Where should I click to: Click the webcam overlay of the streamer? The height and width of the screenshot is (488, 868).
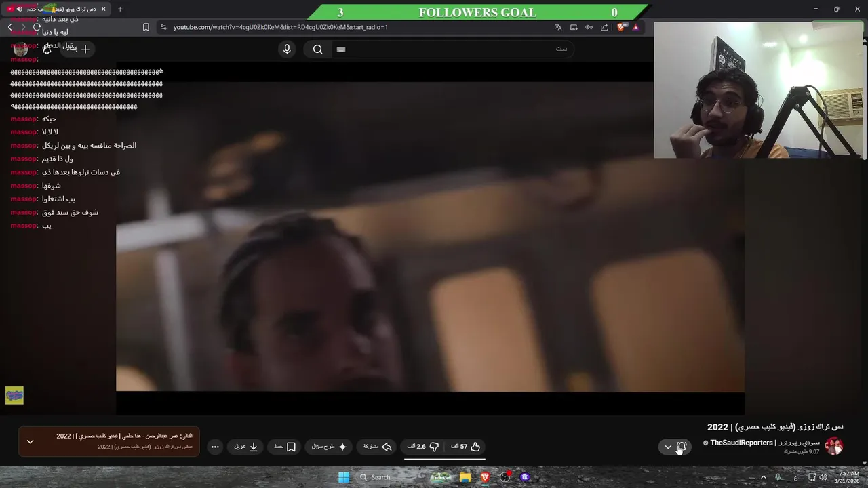point(759,90)
